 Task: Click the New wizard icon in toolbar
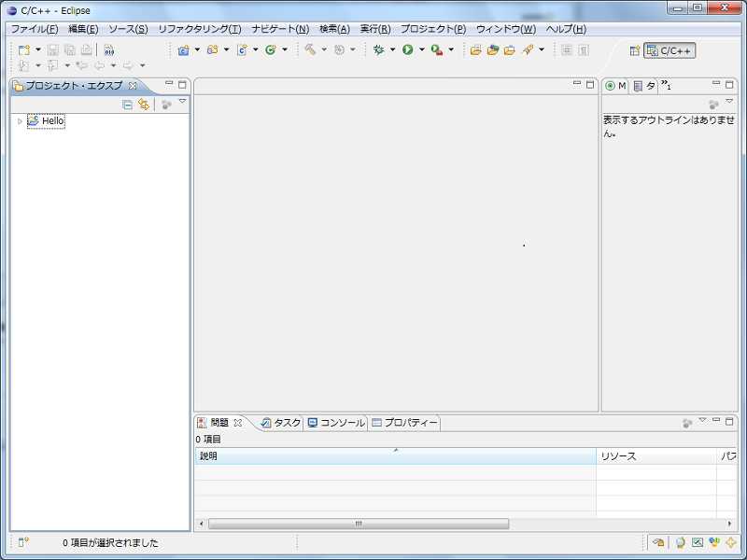coord(24,49)
